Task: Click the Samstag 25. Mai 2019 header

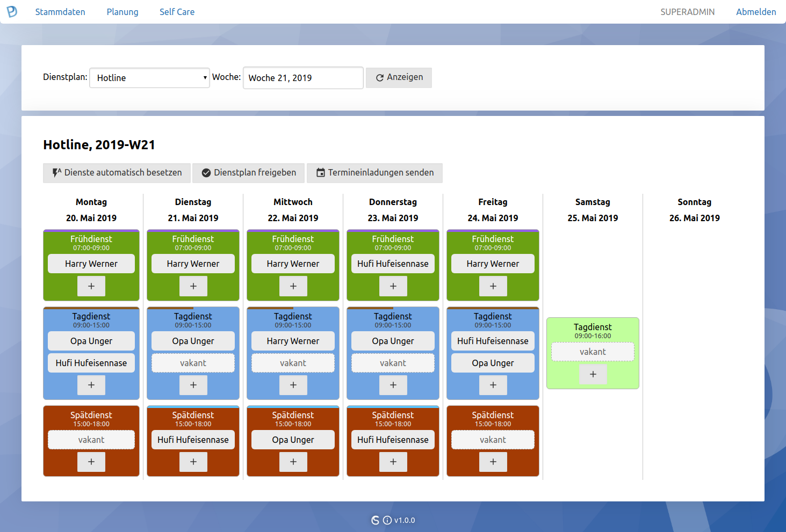Action: click(593, 210)
